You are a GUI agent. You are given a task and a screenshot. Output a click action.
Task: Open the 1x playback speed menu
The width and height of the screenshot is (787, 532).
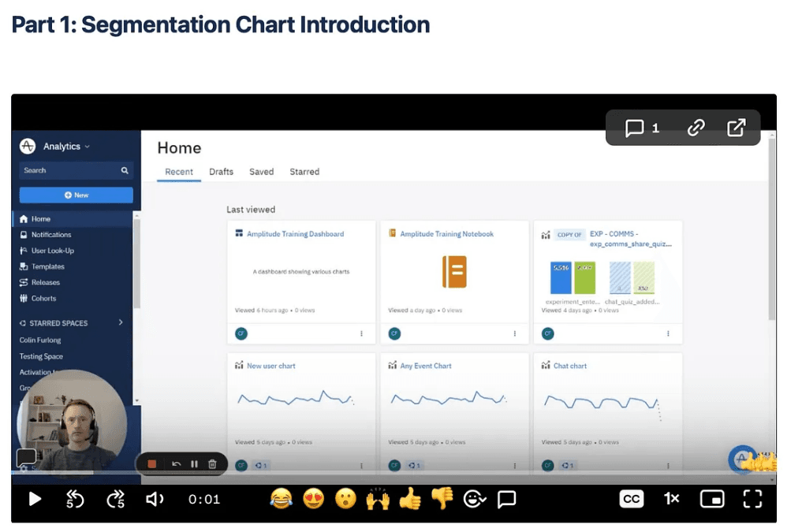point(671,498)
